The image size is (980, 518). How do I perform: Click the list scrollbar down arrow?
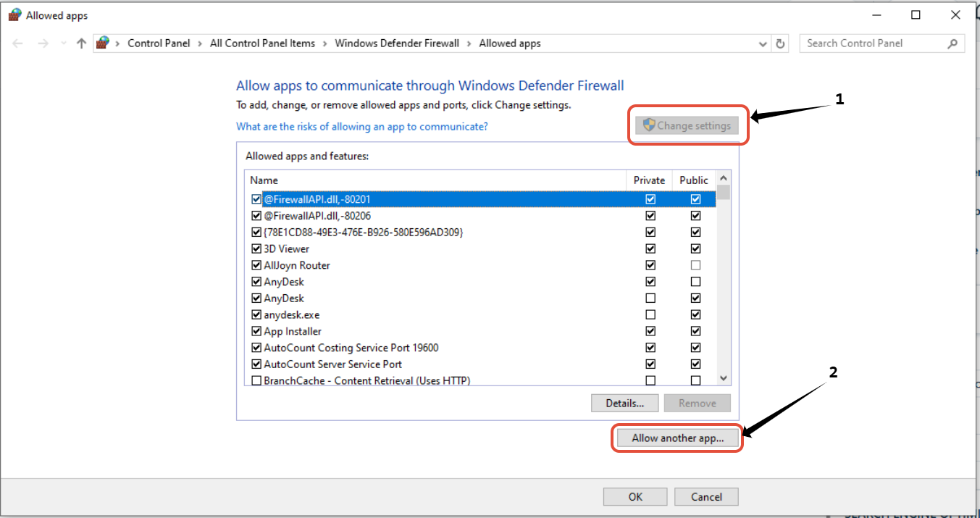click(x=723, y=378)
